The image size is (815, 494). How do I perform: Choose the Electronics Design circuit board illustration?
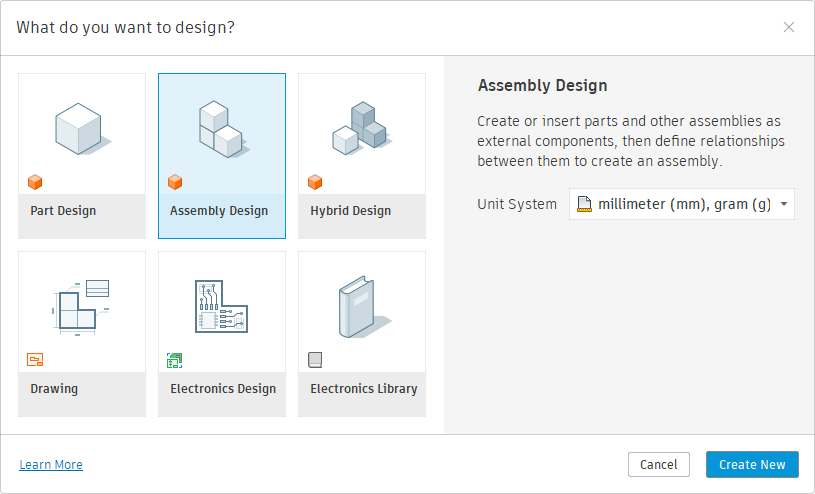pos(221,306)
